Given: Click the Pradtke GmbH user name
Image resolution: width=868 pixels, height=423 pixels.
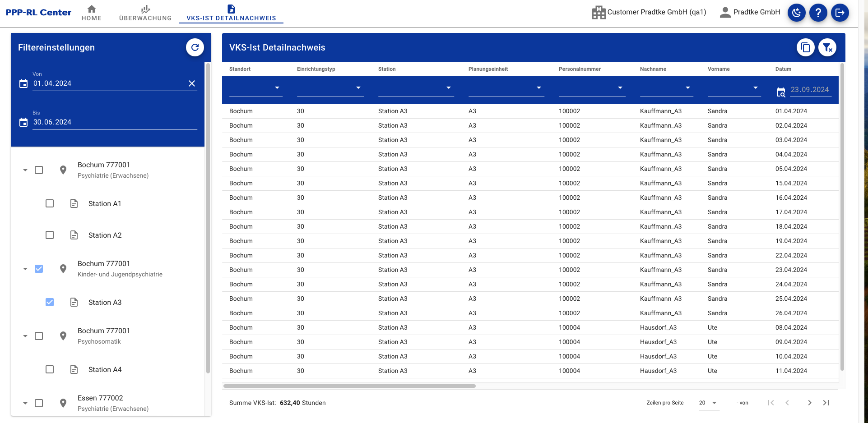Looking at the screenshot, I should pyautogui.click(x=757, y=12).
